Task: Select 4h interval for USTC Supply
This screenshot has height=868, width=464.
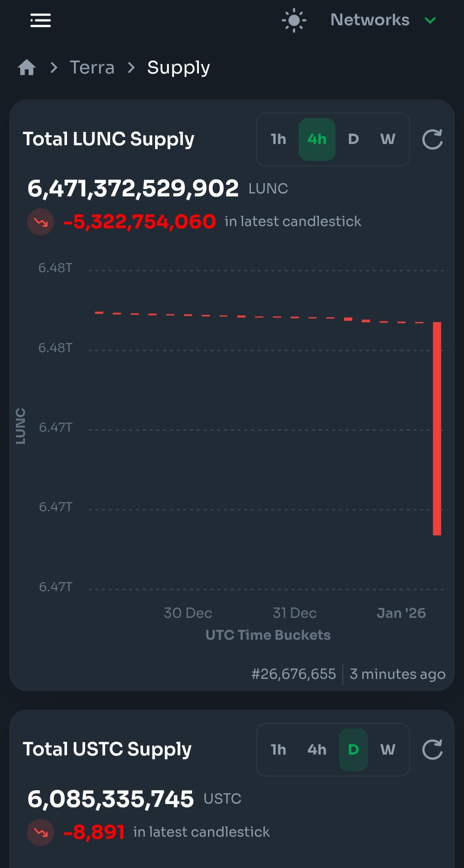Action: (x=317, y=750)
